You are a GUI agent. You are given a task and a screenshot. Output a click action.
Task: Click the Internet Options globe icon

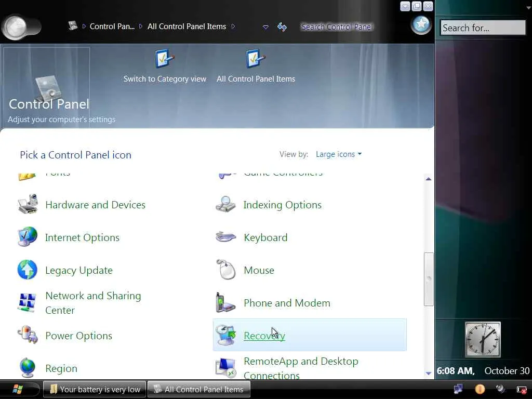point(28,236)
